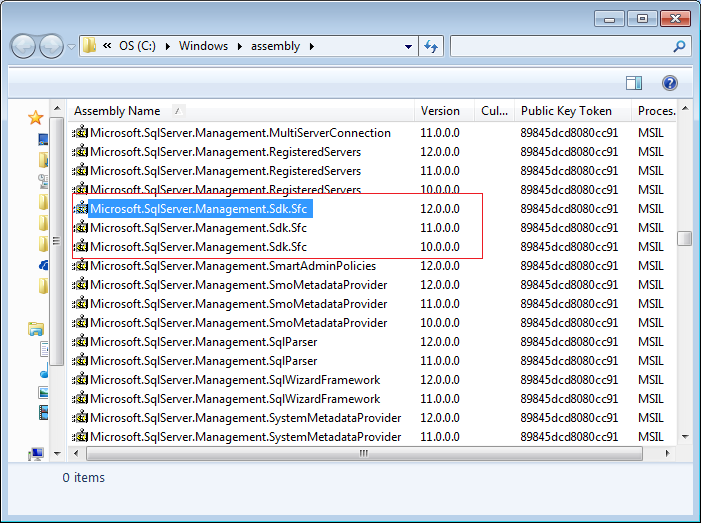Sort by the Cul... (Culture) column header
Viewport: 702px width, 524px height.
494,111
